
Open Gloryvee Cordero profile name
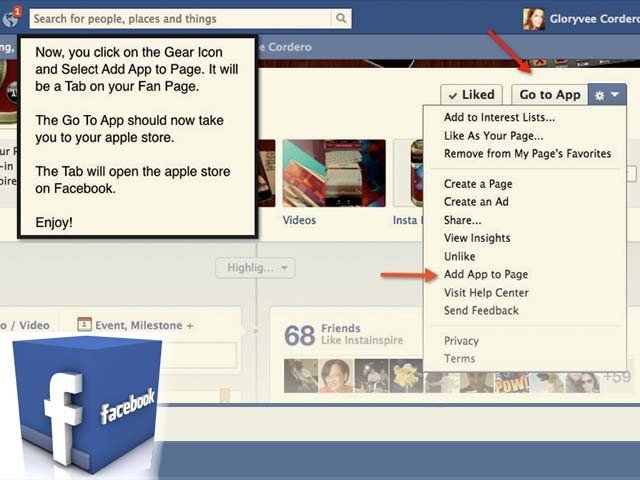click(594, 19)
